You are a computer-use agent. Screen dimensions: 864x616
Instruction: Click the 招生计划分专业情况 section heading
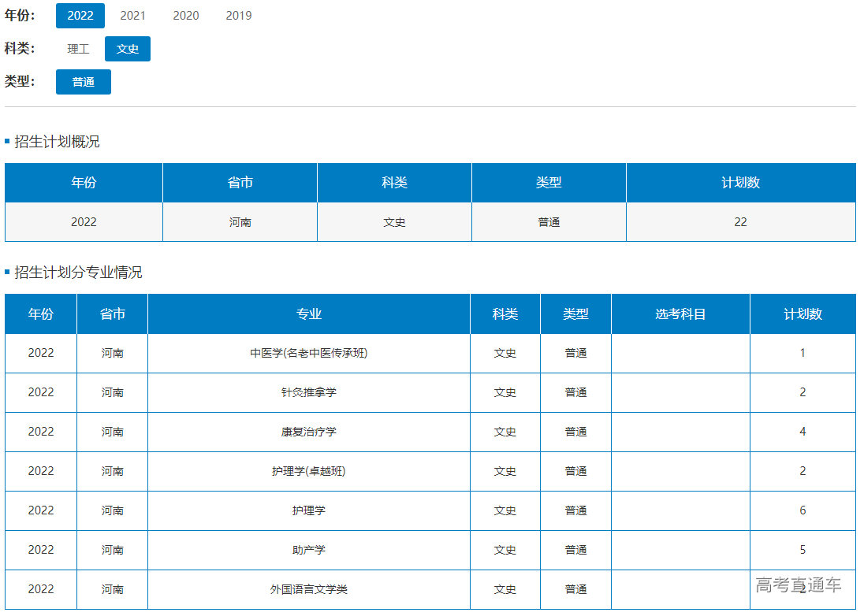tap(78, 273)
